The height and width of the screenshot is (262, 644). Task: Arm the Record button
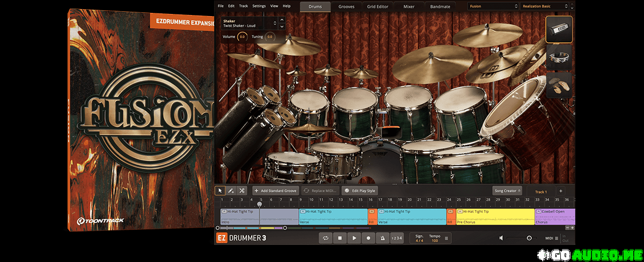[368, 237]
